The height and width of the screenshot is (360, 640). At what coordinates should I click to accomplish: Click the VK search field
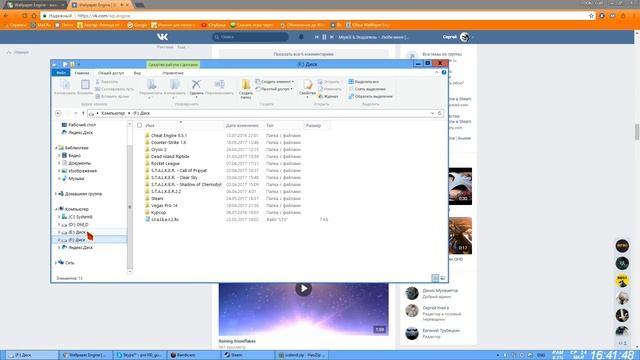tap(250, 37)
